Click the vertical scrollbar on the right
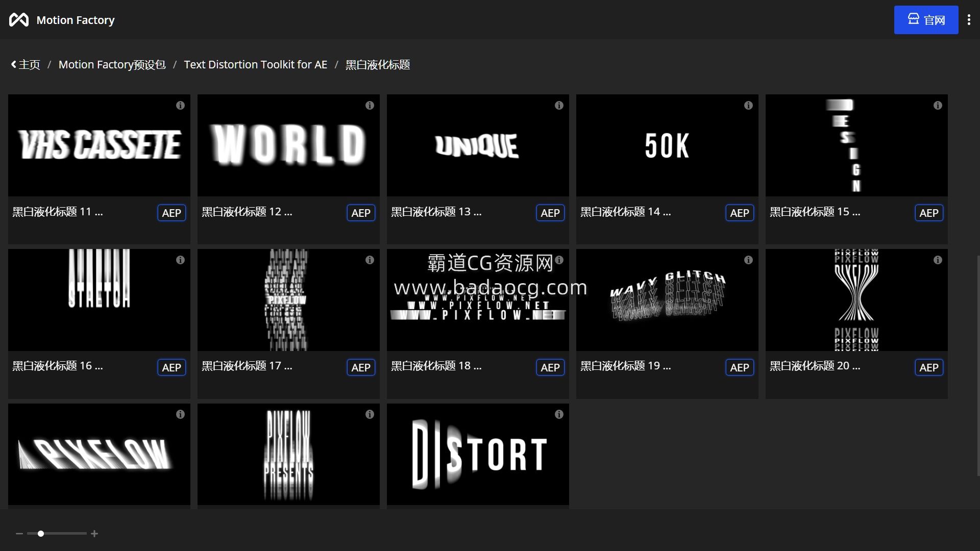 (x=977, y=365)
